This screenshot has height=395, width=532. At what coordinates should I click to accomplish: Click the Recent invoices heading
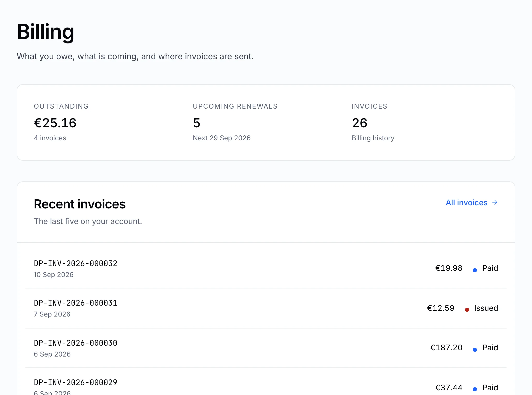tap(80, 204)
